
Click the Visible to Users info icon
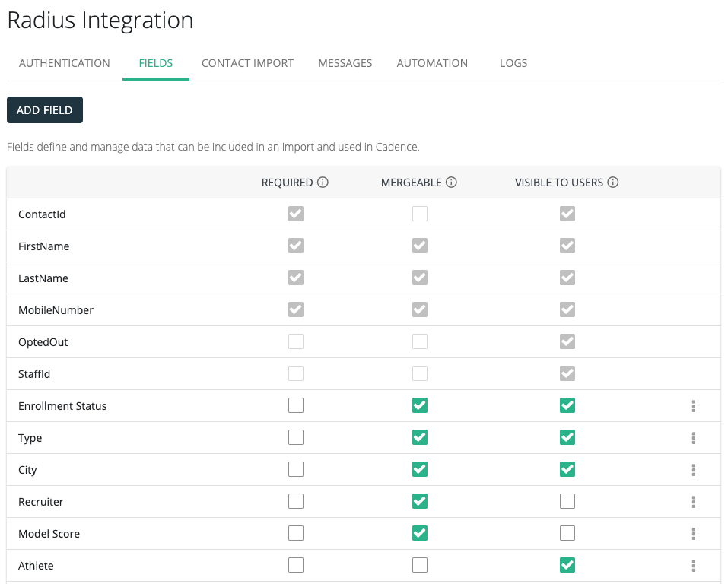click(613, 182)
